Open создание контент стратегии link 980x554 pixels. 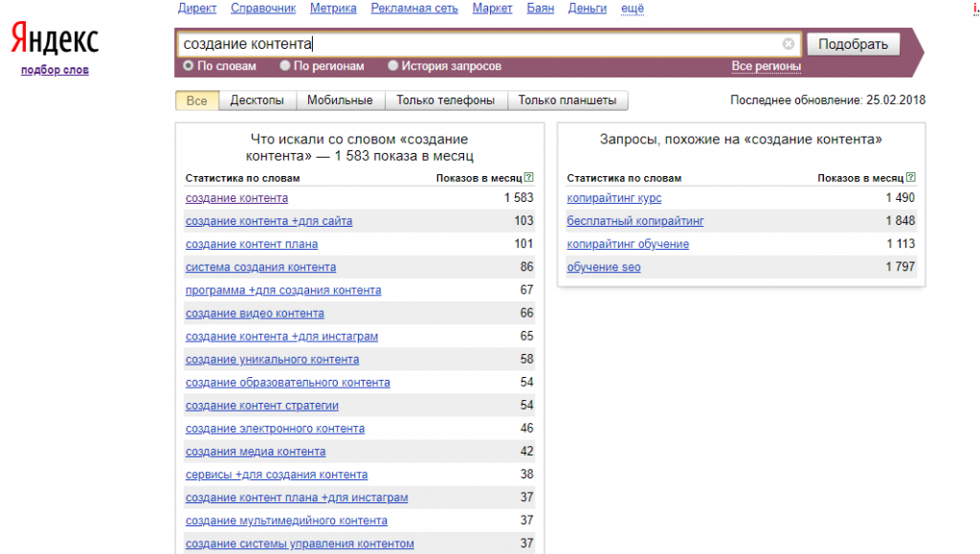(x=262, y=406)
